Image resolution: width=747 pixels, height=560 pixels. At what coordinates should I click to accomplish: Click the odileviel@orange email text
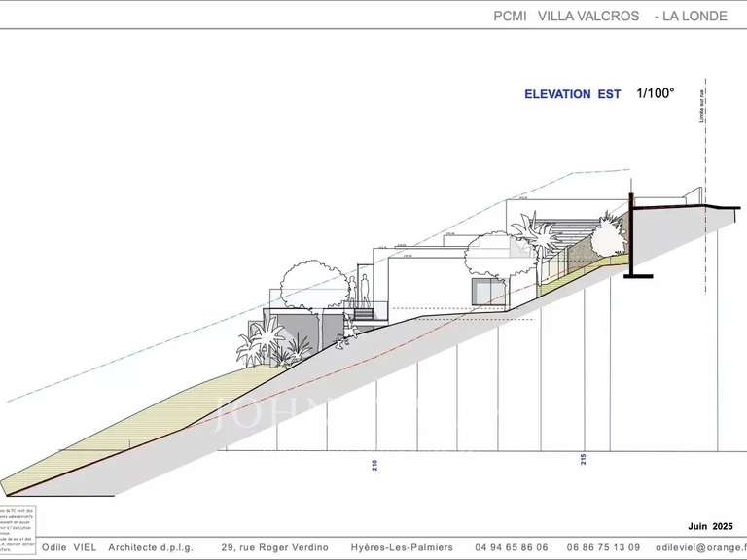point(700,547)
